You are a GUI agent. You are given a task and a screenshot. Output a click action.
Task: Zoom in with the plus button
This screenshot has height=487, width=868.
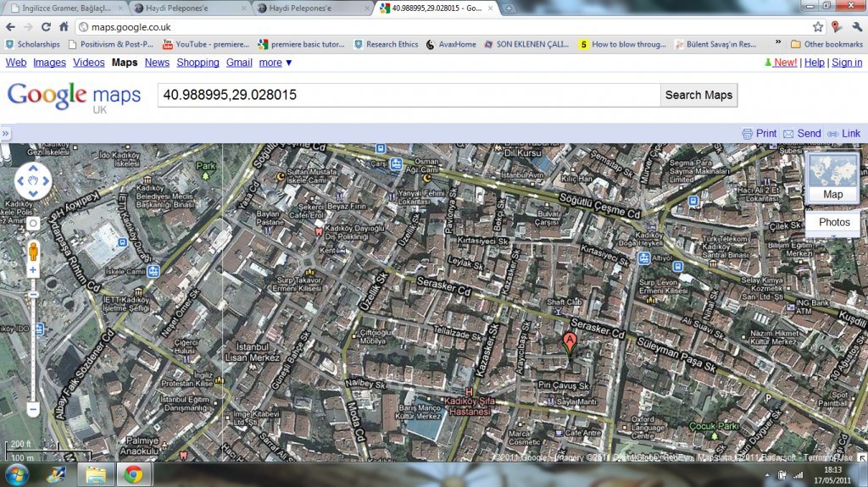click(33, 270)
